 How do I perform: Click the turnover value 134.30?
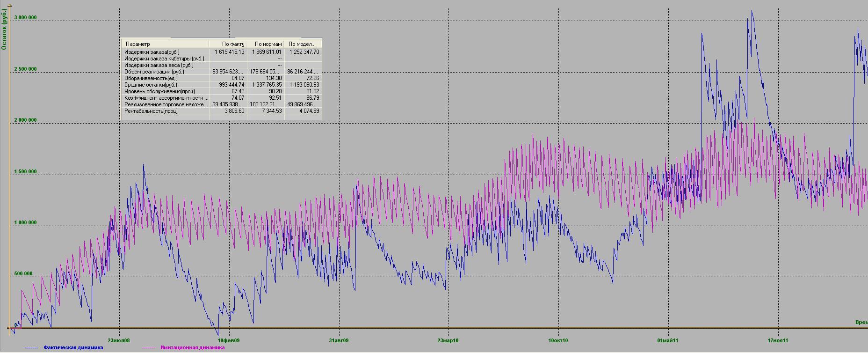(x=273, y=78)
